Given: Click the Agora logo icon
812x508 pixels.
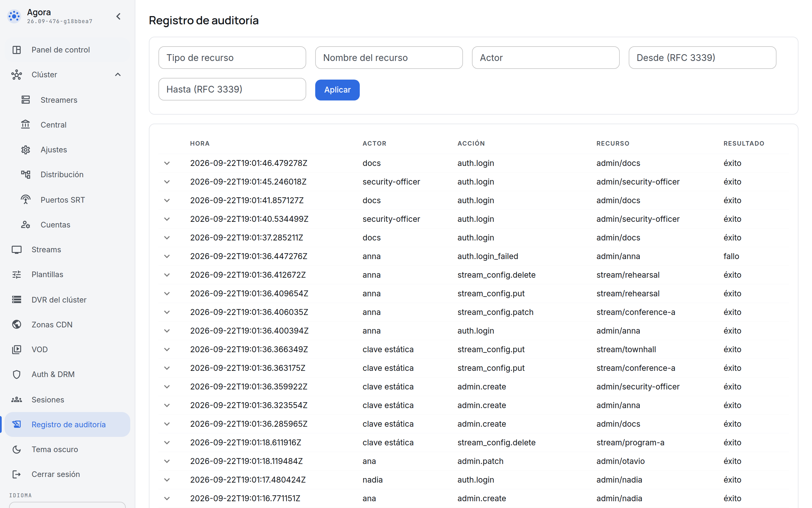Looking at the screenshot, I should (14, 16).
